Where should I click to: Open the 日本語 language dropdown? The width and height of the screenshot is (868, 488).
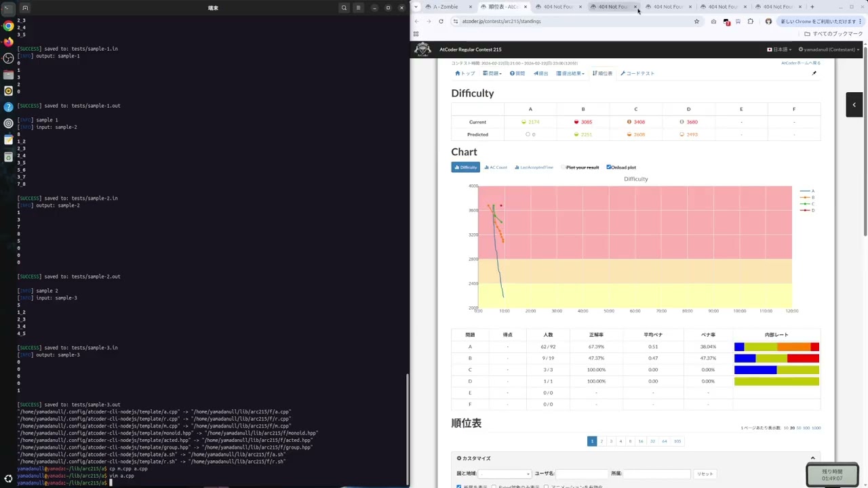[x=780, y=49]
